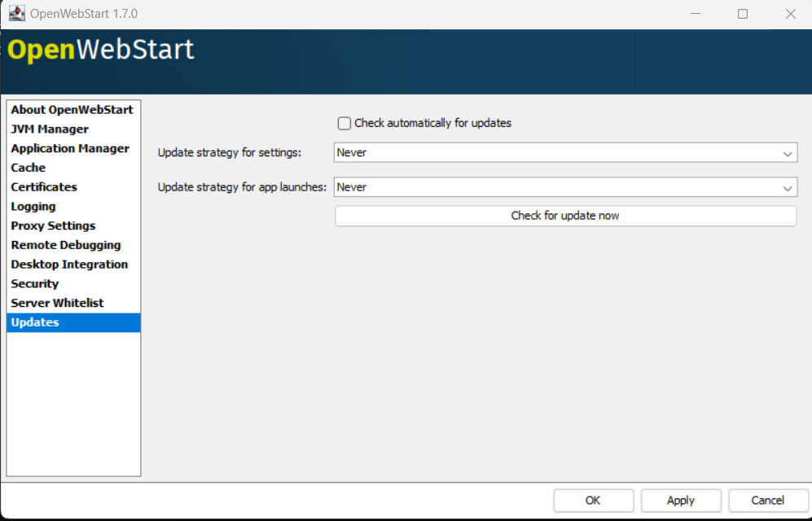812x521 pixels.
Task: Select the highlighted Updates section
Action: click(73, 322)
